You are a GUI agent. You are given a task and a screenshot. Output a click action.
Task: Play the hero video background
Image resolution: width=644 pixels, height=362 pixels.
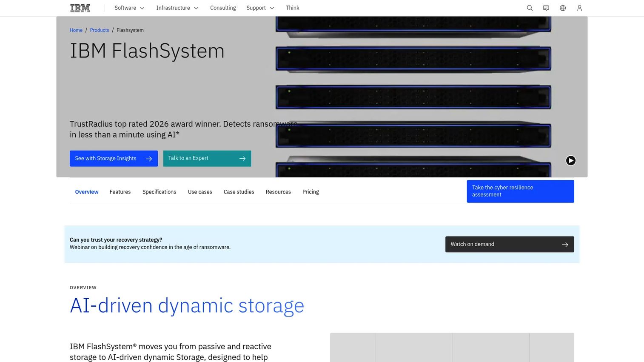point(571,160)
